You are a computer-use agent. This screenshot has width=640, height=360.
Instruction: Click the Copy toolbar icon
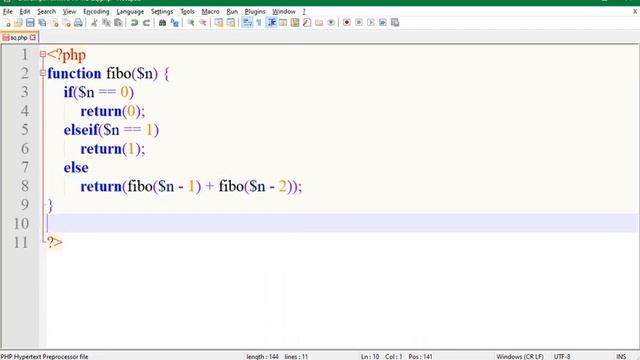pyautogui.click(x=106, y=23)
